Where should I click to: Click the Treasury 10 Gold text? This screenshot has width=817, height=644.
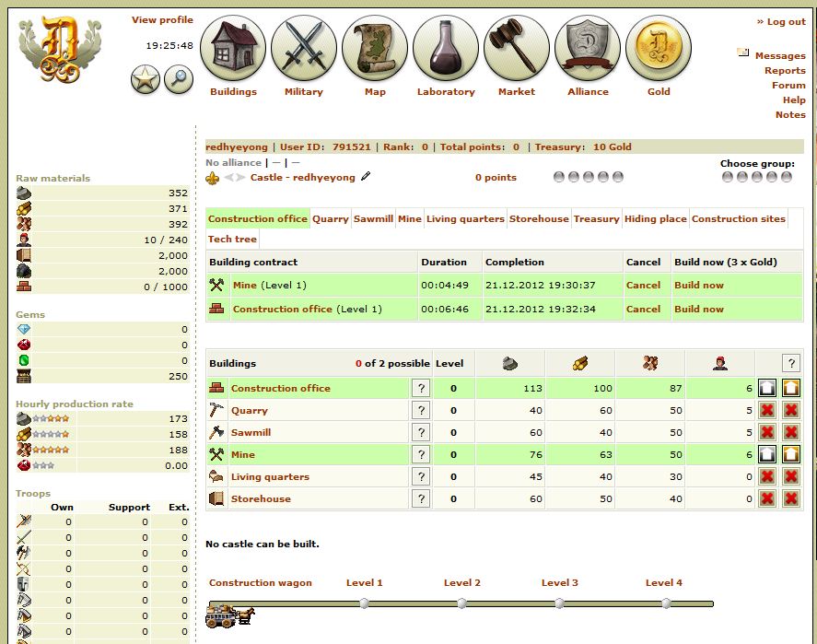583,146
